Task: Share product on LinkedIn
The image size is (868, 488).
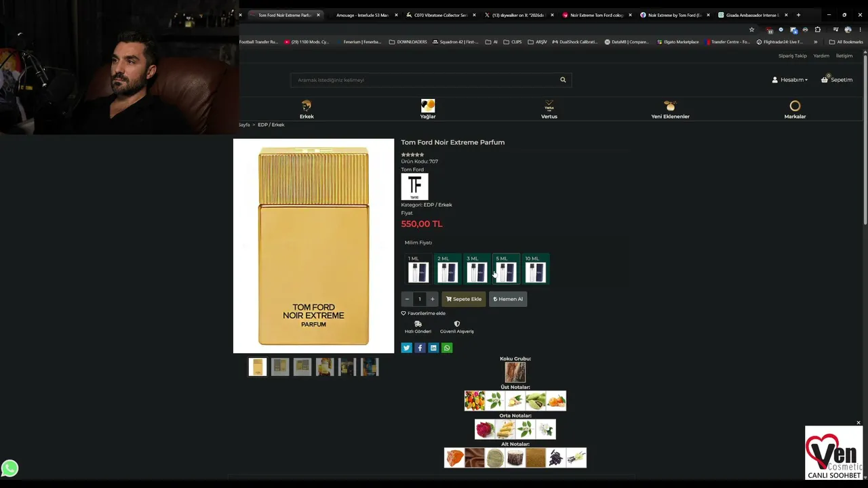Action: (x=433, y=348)
